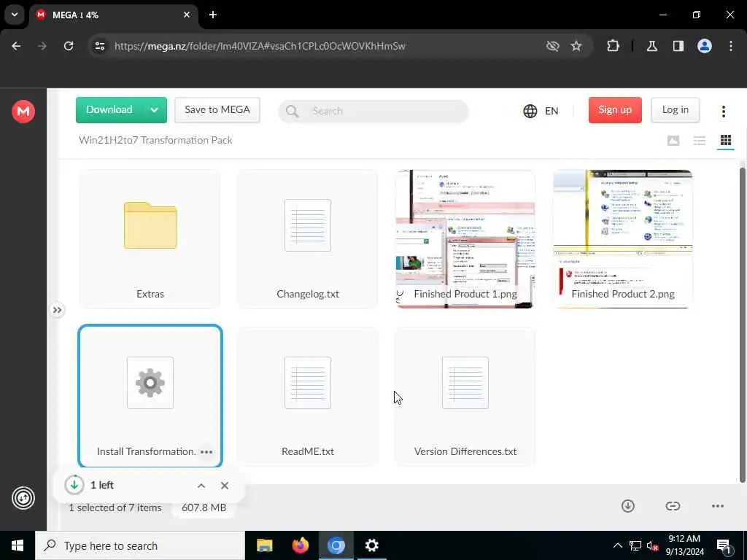This screenshot has height=560, width=747.
Task: Click Save to MEGA
Action: (x=217, y=110)
